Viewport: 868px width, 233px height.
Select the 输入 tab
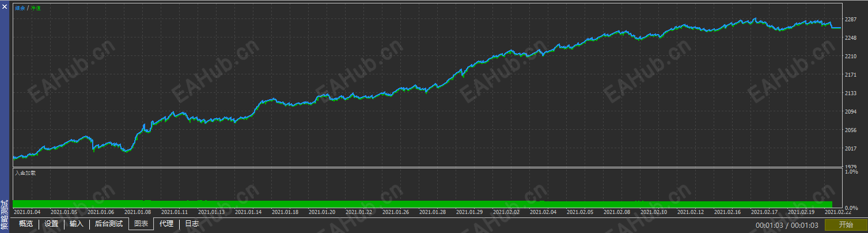[77, 224]
